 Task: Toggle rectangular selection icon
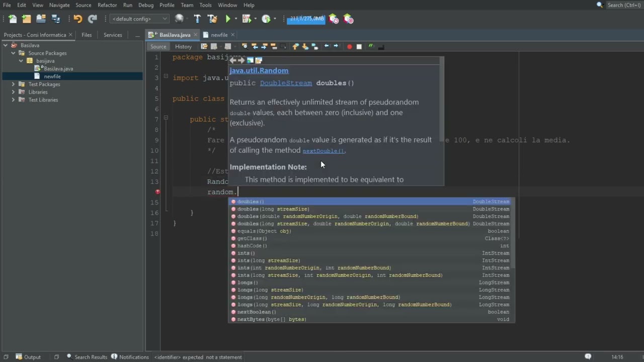click(283, 47)
